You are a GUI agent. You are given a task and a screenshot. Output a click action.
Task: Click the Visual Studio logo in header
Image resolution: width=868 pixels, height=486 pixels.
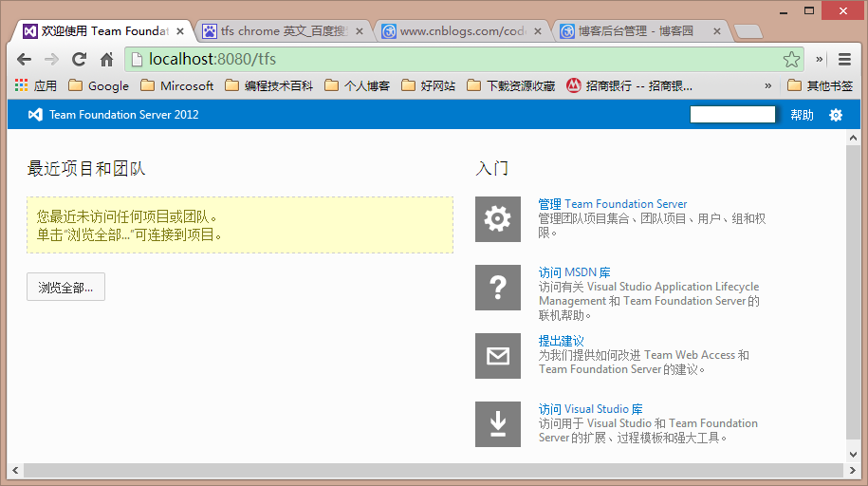point(35,115)
